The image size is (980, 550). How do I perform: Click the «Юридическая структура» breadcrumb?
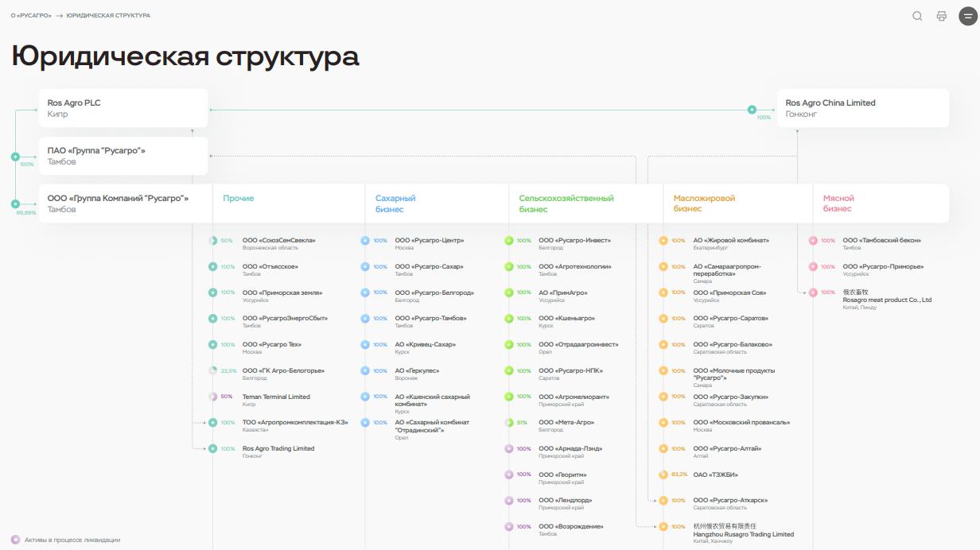click(x=108, y=16)
